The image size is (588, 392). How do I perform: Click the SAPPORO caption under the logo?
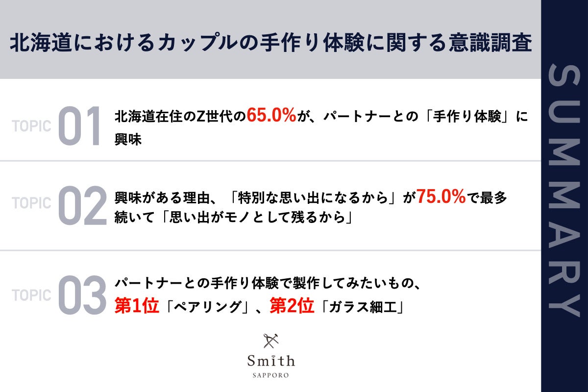(x=271, y=376)
